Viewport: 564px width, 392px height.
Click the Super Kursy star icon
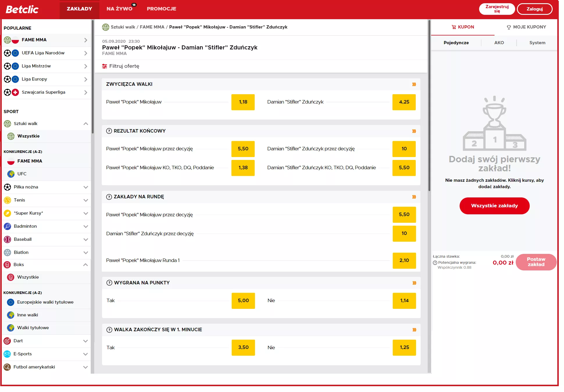coord(7,213)
